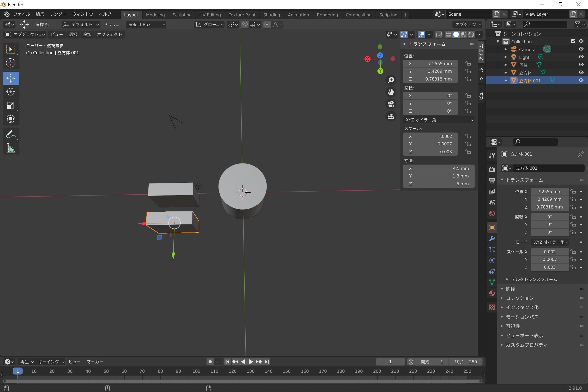Image resolution: width=588 pixels, height=392 pixels.
Task: Select the Rotate tool in left toolbar
Action: coord(11,92)
